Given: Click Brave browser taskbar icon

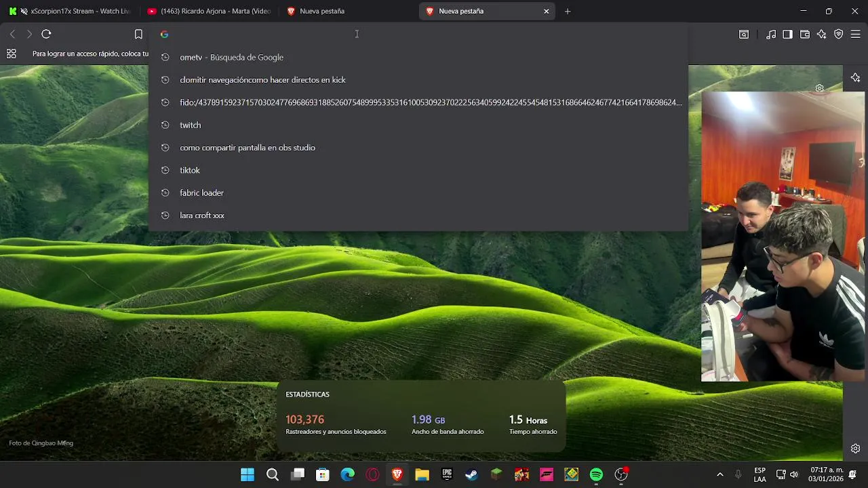Looking at the screenshot, I should pos(397,474).
